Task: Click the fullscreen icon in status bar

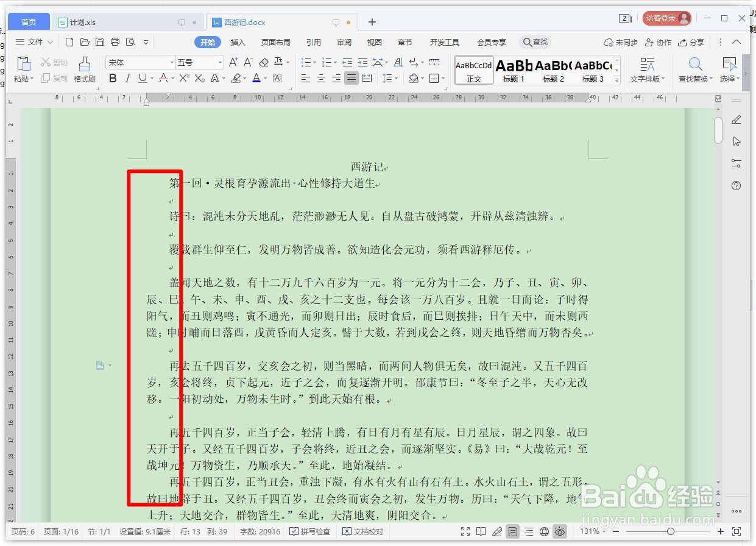Action: click(465, 532)
